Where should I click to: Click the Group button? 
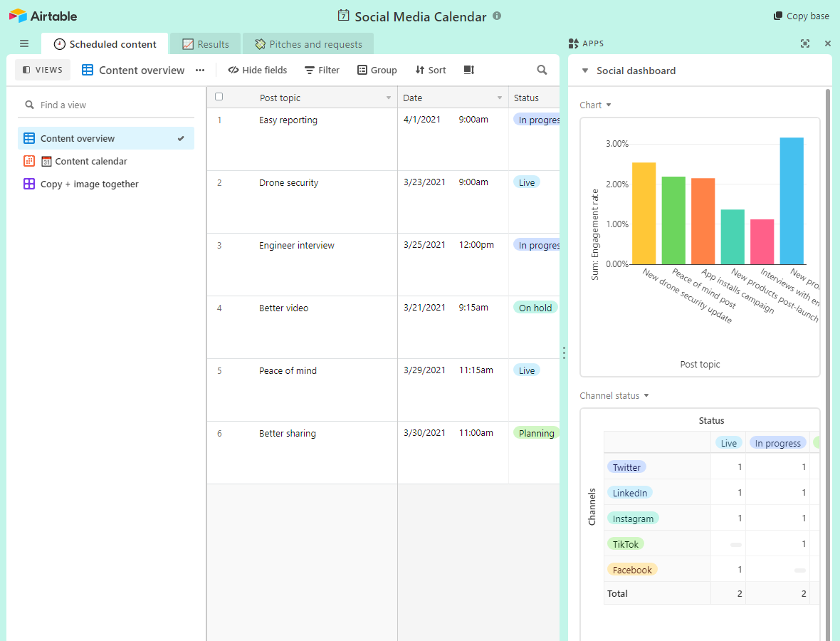(377, 70)
